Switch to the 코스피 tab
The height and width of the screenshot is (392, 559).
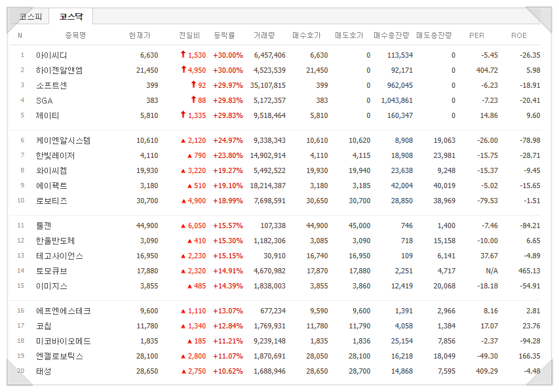coord(30,16)
